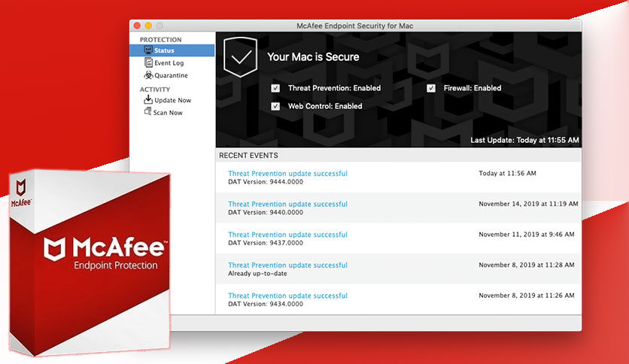The image size is (629, 364).
Task: Click the Event Log document icon
Action: (x=148, y=62)
